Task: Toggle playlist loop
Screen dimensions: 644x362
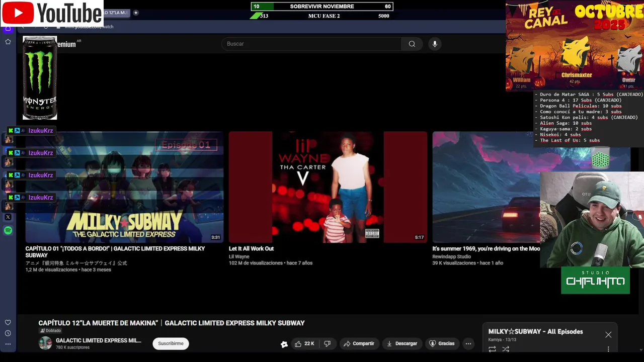Action: (492, 349)
